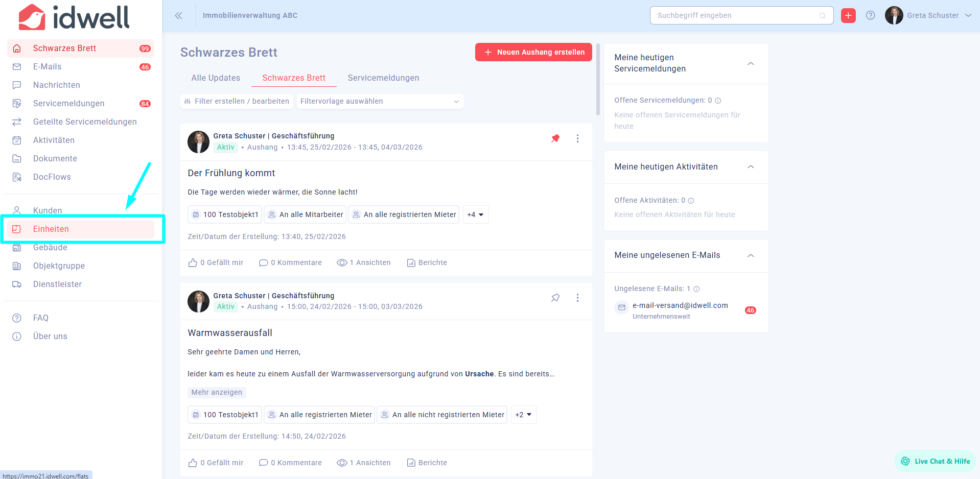This screenshot has height=479, width=980.
Task: Open Geteilte Servicemeldungen in the sidebar
Action: 81,122
